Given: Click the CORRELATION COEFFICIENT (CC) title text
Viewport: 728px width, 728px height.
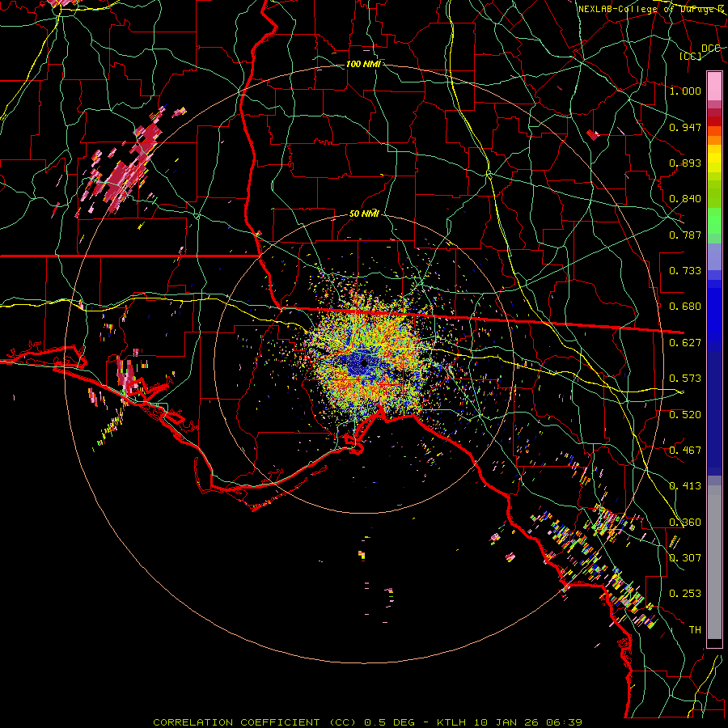Looking at the screenshot, I should tap(255, 722).
